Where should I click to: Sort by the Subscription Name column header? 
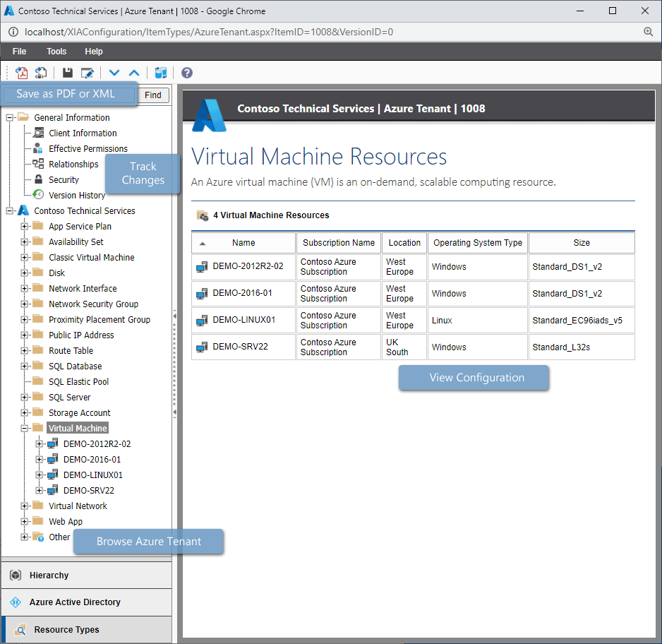(339, 243)
